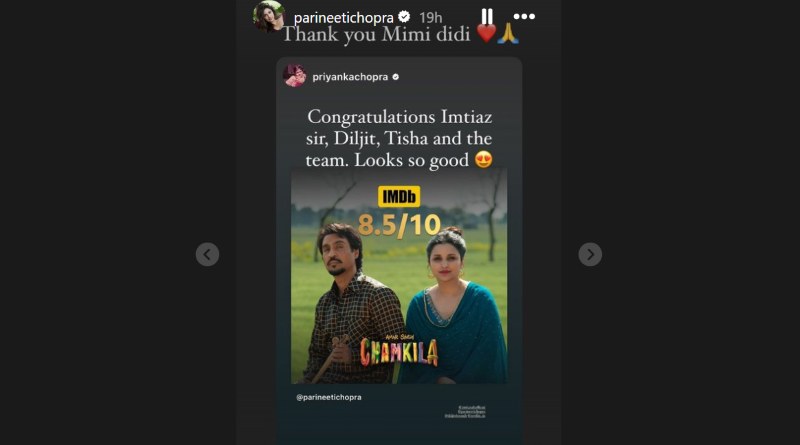Open parineetichopra's profile picture
Viewport: 800px width, 445px height.
click(x=269, y=16)
